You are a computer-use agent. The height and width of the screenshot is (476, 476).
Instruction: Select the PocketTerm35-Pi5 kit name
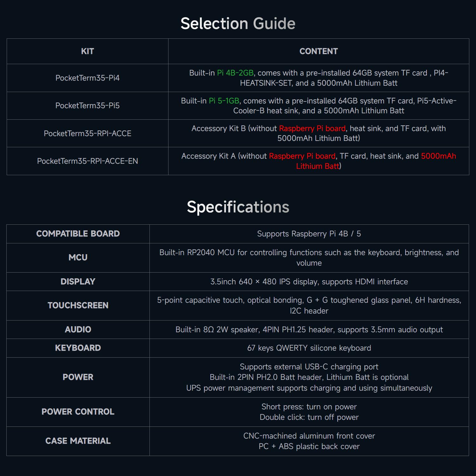pos(88,106)
